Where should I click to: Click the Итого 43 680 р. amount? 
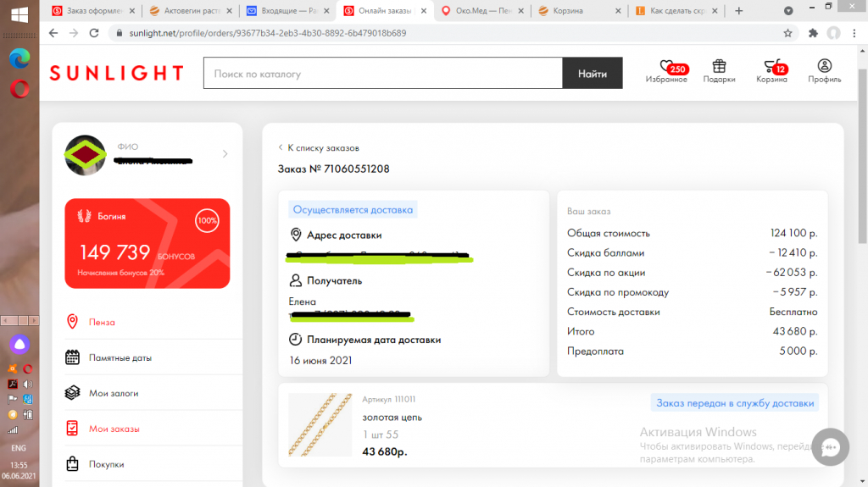click(x=794, y=331)
